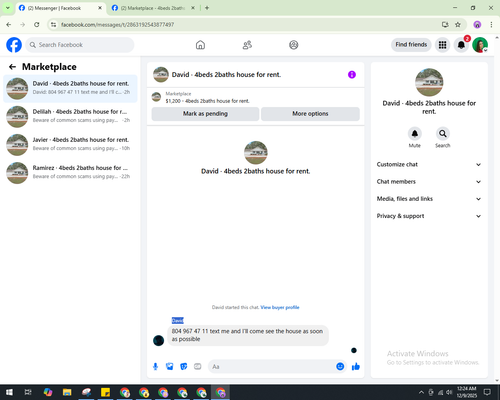Click the Facebook logo icon
Image resolution: width=500 pixels, height=400 pixels.
pos(14,45)
